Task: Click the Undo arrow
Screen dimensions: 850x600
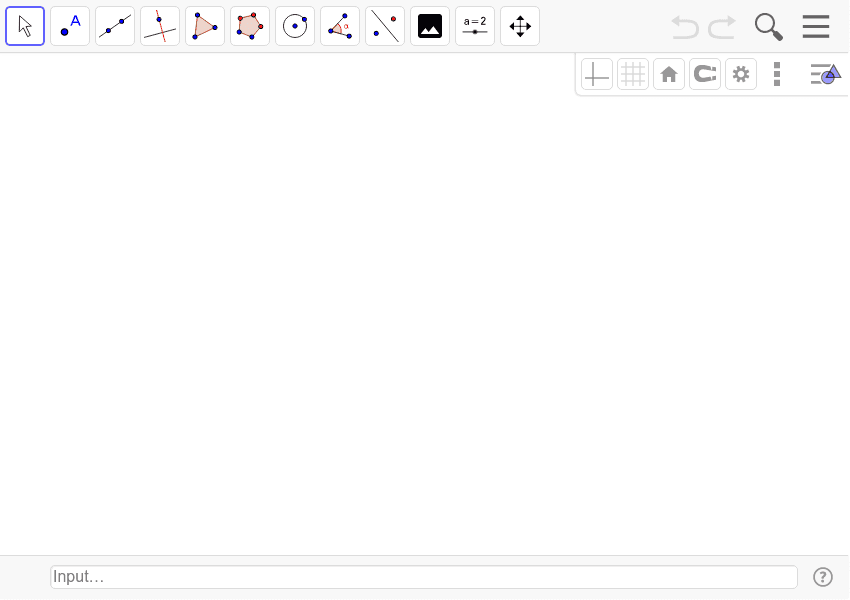Action: pos(685,27)
